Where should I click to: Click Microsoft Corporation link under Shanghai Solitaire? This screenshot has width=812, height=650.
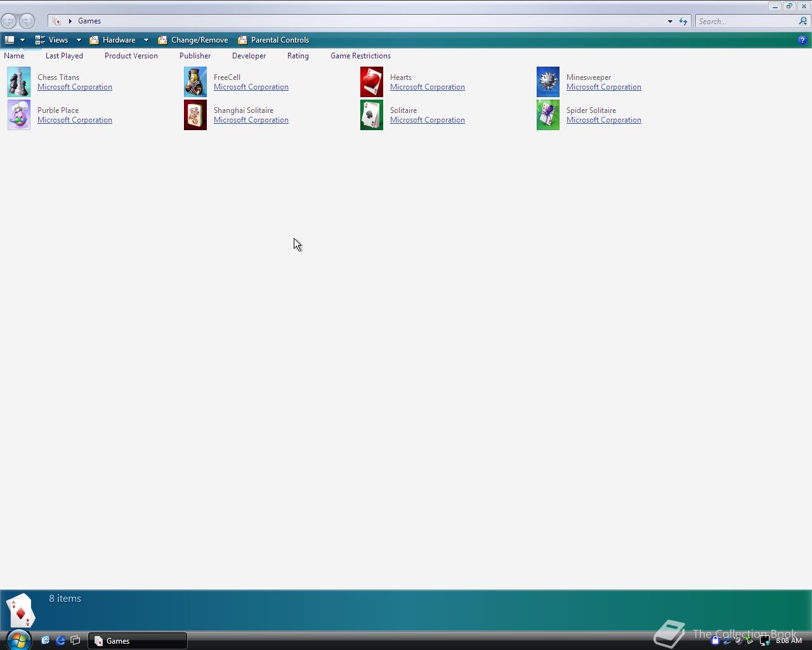[251, 120]
